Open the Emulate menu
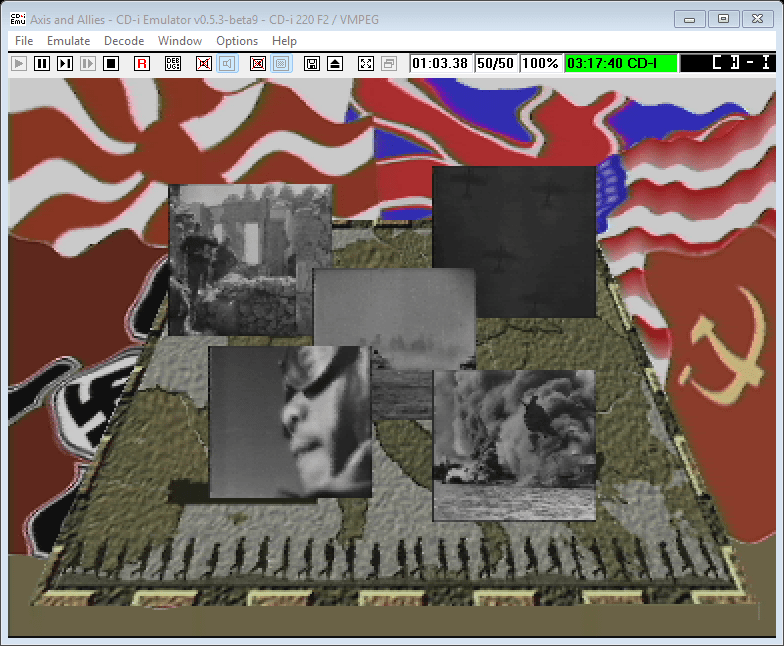 coord(68,41)
